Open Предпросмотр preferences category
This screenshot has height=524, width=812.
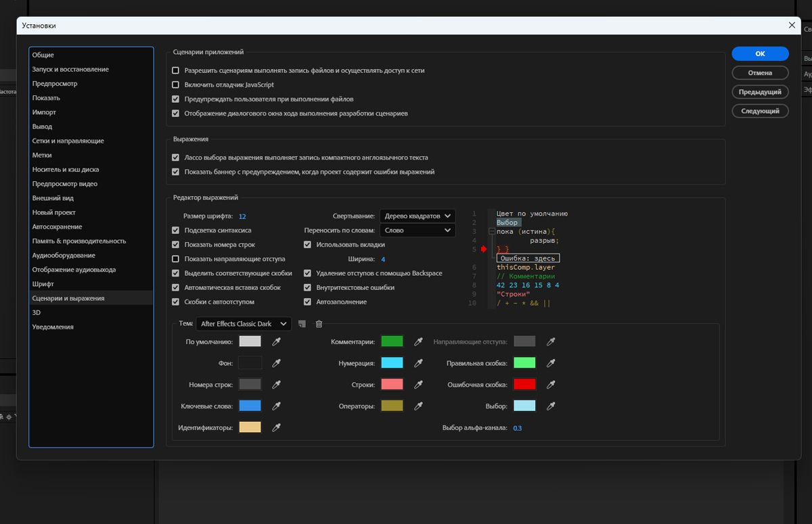pos(91,84)
